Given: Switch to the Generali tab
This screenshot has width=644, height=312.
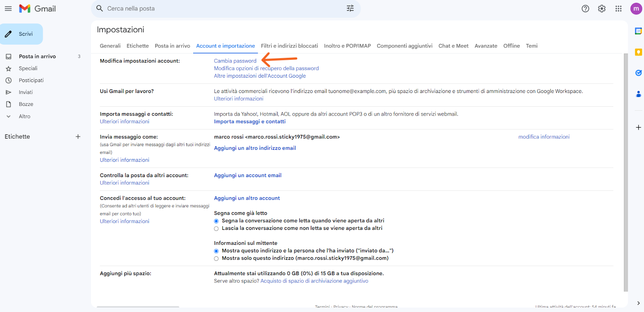Looking at the screenshot, I should 110,46.
